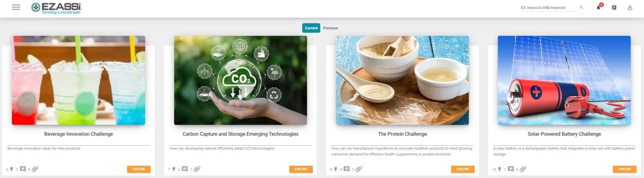The image size is (644, 178).
Task: Click Solar-Powered Battery Challenge comments icon
Action: (x=511, y=169)
